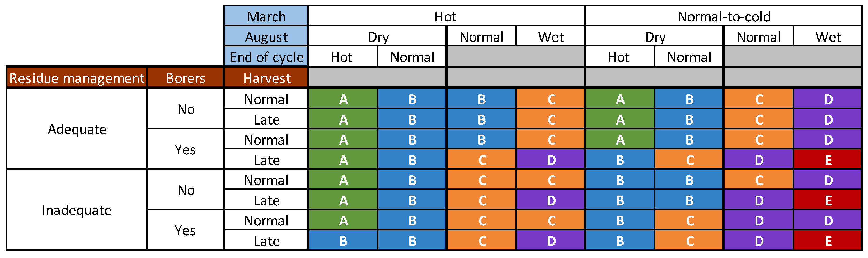Click the green A cell in the first data row under Hot

(x=343, y=99)
